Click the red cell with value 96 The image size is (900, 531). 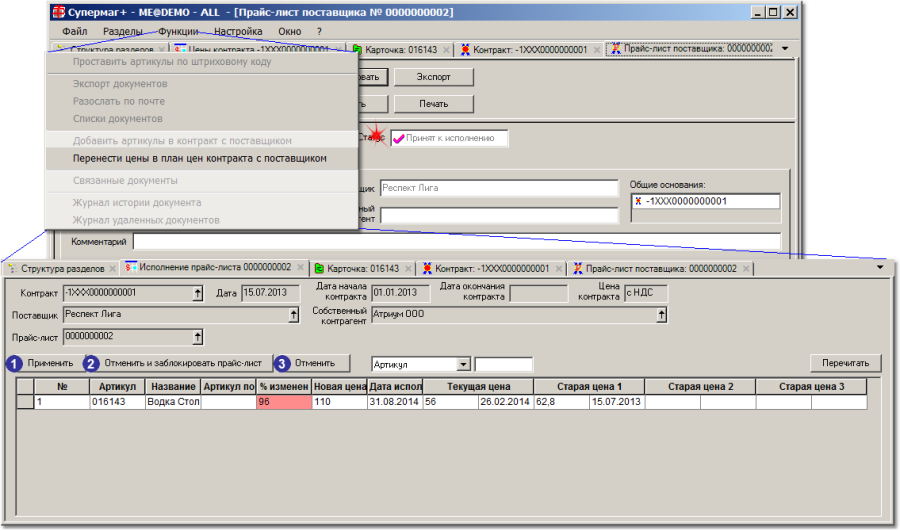[284, 402]
